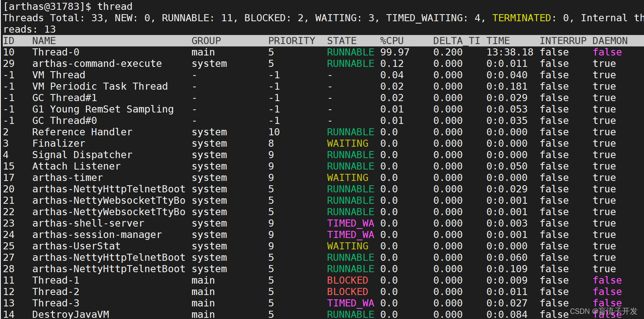The image size is (644, 319).
Task: Click the INTERRUP column header
Action: 563,41
